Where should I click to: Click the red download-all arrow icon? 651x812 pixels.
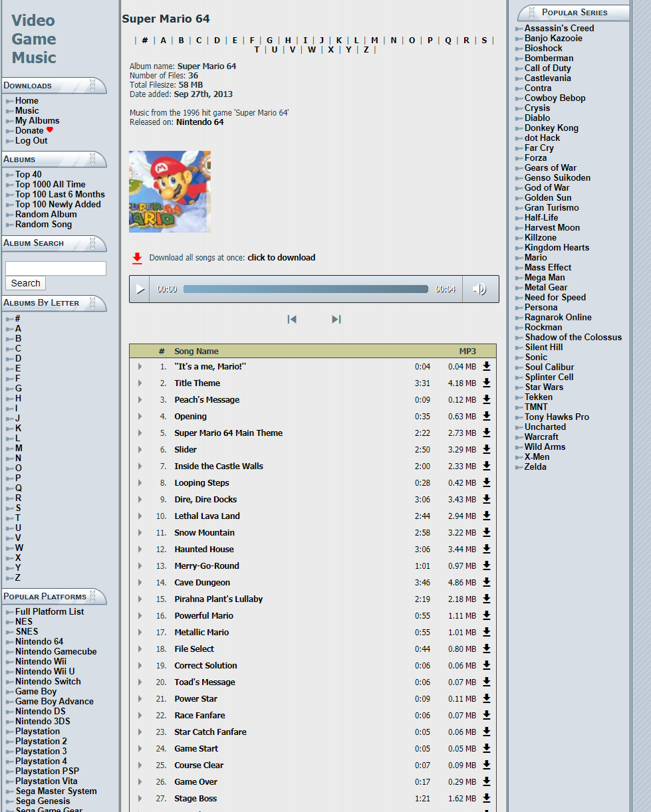(137, 258)
